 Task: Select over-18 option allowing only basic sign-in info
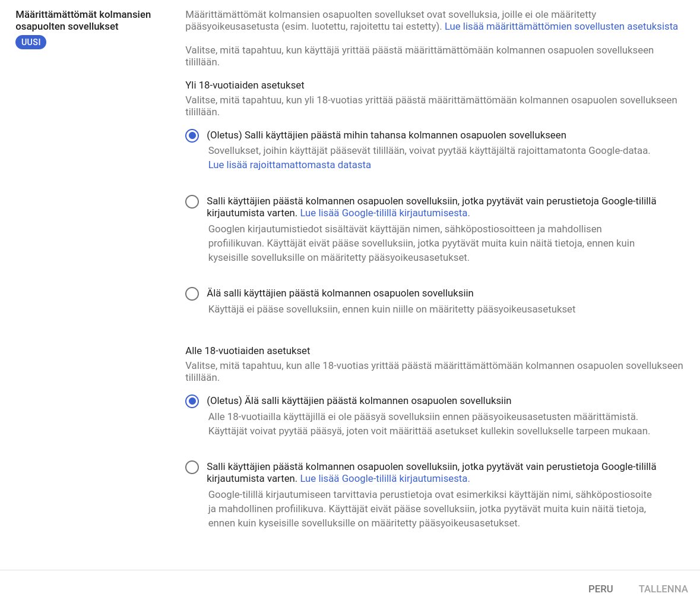pos(192,201)
